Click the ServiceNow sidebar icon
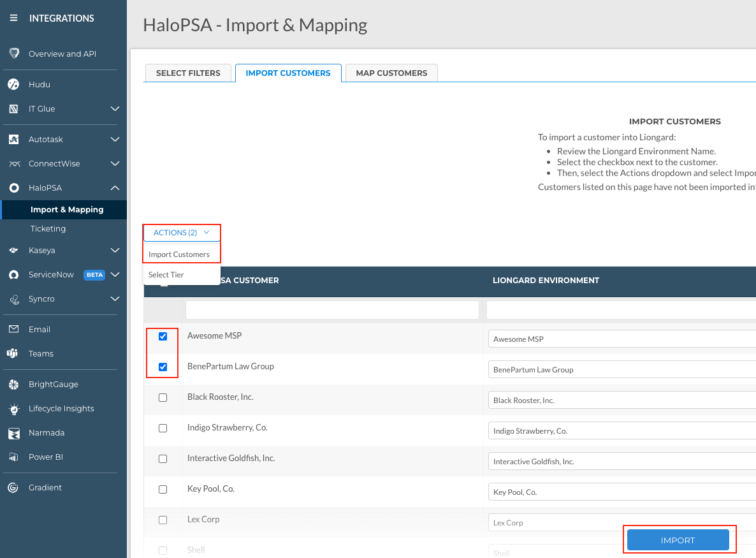The image size is (756, 558). click(x=14, y=274)
